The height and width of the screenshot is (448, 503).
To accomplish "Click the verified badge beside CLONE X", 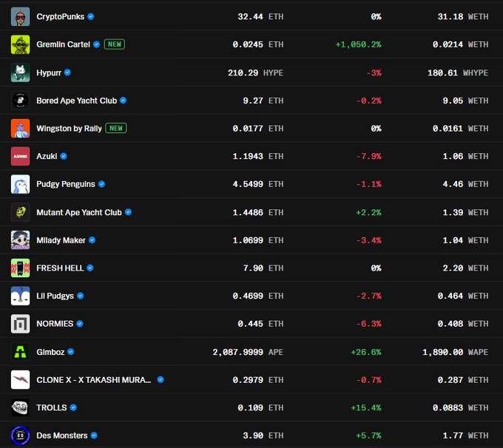I will point(161,380).
